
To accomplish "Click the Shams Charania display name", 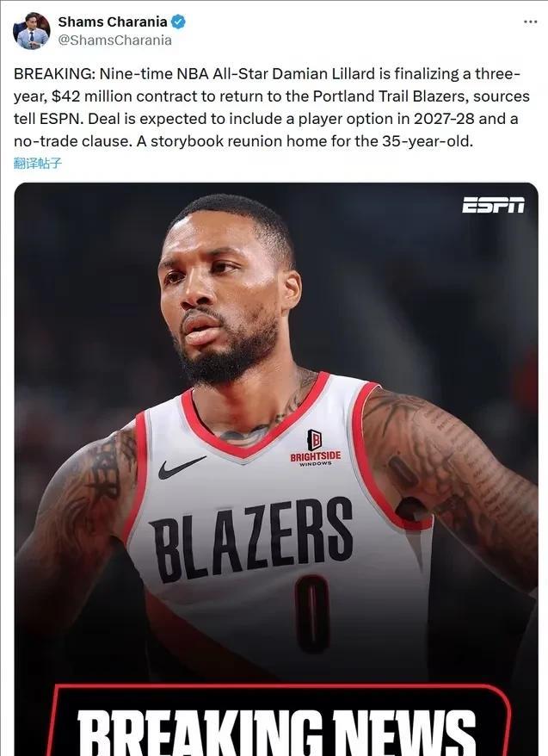I will point(113,22).
